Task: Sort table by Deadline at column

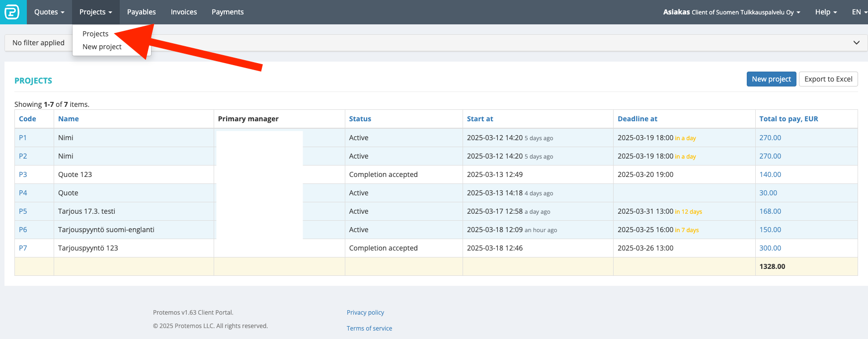Action: pyautogui.click(x=637, y=119)
